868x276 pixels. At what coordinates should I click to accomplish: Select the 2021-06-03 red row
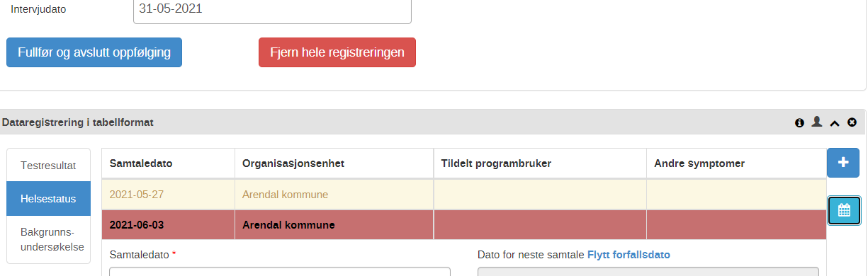click(464, 226)
